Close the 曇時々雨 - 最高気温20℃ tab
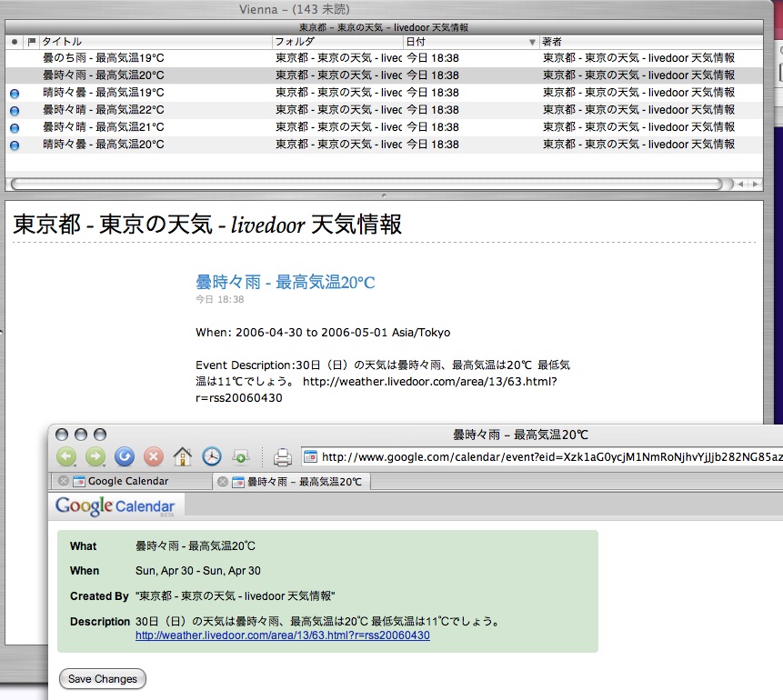The height and width of the screenshot is (700, 783). (x=223, y=481)
